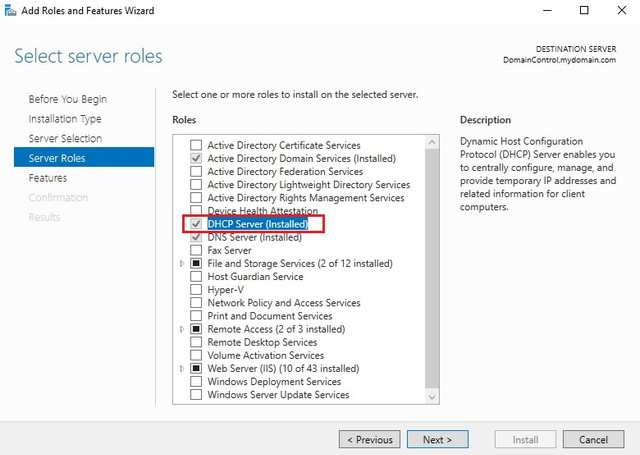The height and width of the screenshot is (455, 640).
Task: Open the Installation Type step
Action: pyautogui.click(x=65, y=119)
